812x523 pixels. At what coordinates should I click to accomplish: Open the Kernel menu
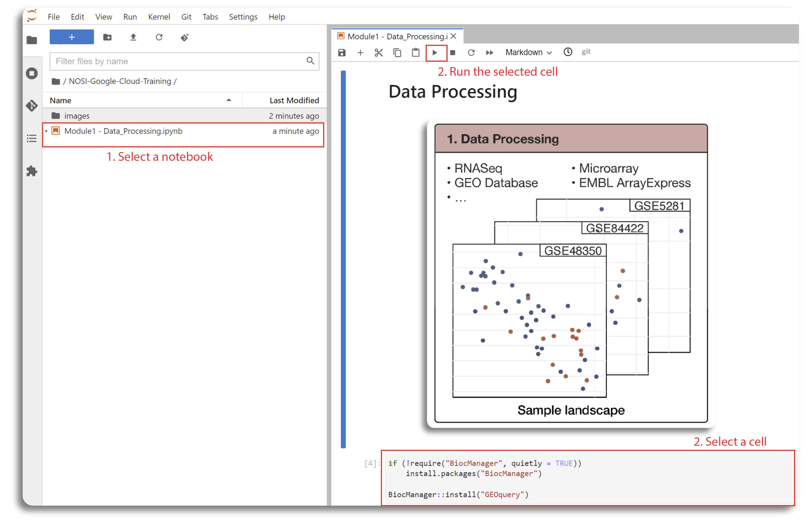click(159, 17)
